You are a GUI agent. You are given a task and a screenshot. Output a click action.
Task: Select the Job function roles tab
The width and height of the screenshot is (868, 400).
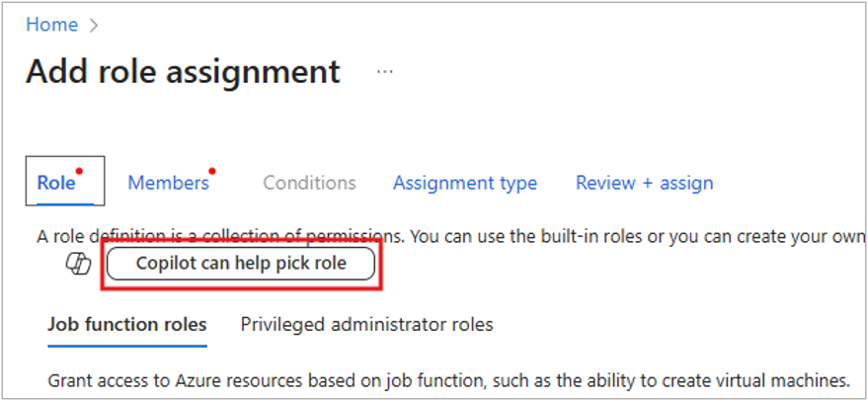click(127, 324)
